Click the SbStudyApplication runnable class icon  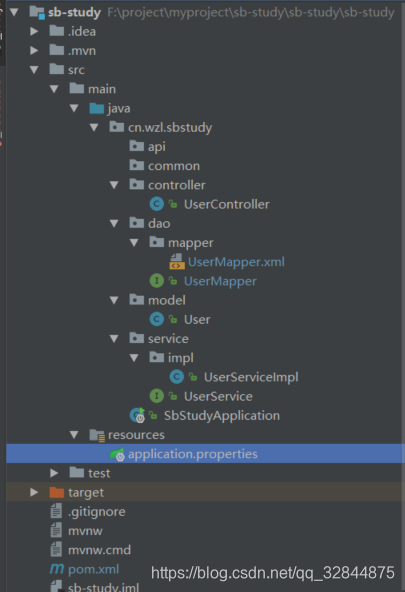[137, 415]
